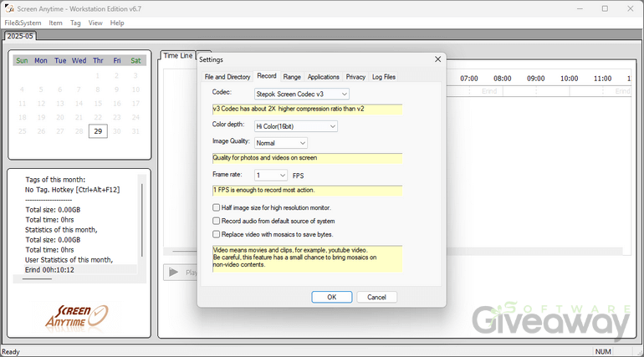Switch to File and Directory tab

pyautogui.click(x=227, y=77)
